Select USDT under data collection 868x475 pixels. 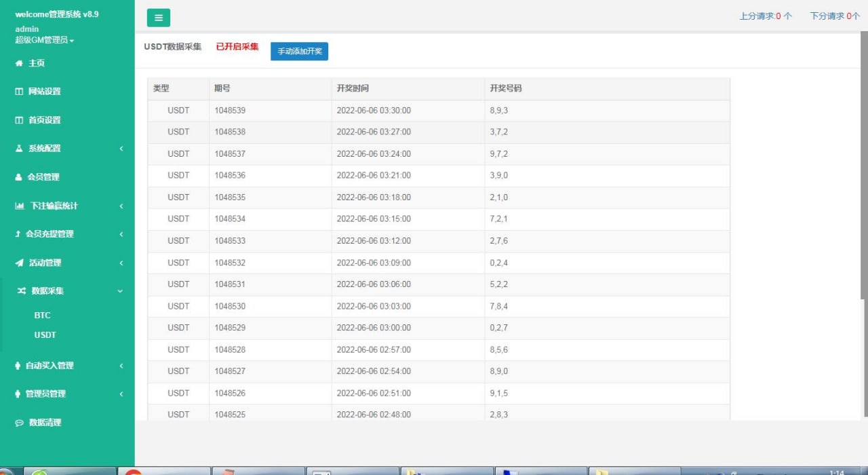[45, 335]
